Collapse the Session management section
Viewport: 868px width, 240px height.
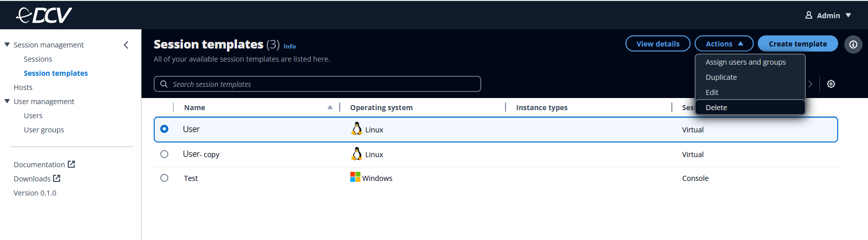click(7, 44)
